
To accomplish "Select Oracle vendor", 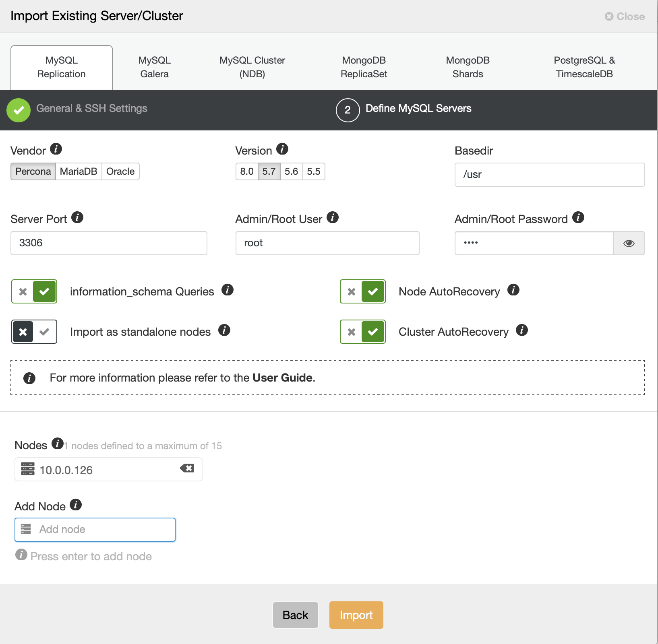I will pyautogui.click(x=120, y=171).
